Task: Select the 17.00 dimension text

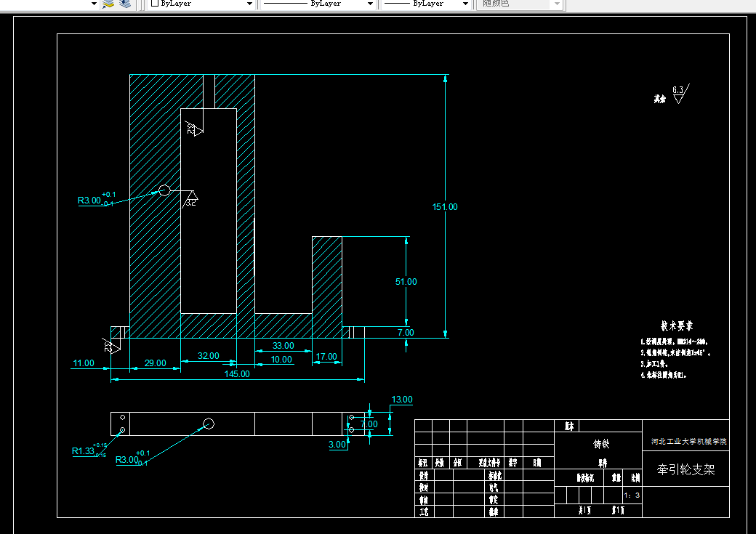Action: pyautogui.click(x=326, y=357)
